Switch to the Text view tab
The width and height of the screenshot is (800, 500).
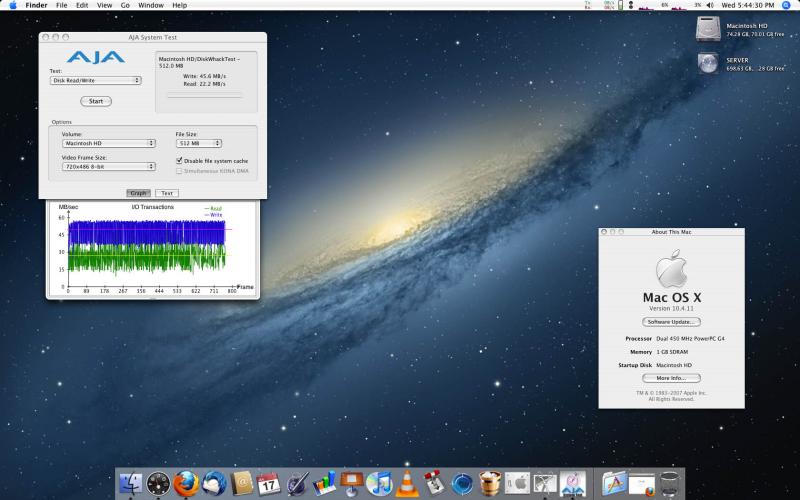point(167,193)
